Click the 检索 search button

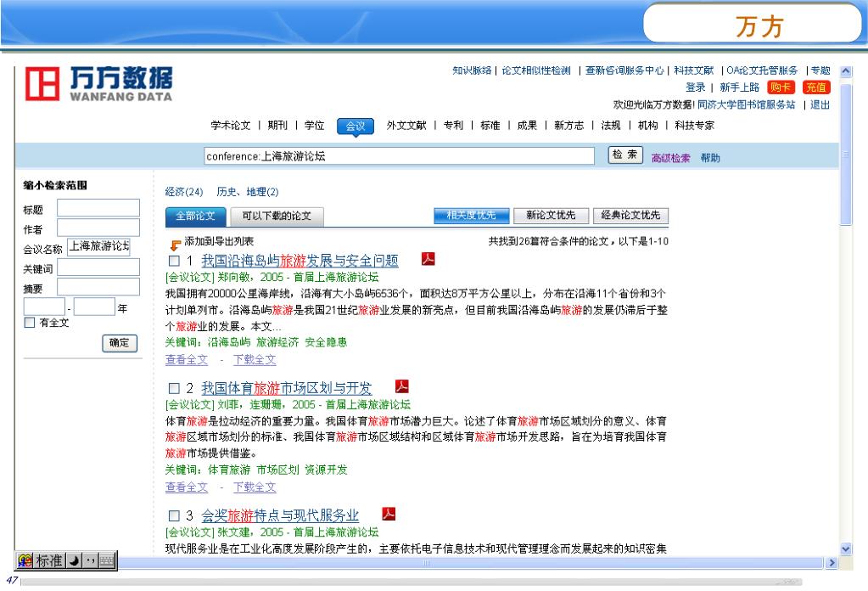pos(625,155)
